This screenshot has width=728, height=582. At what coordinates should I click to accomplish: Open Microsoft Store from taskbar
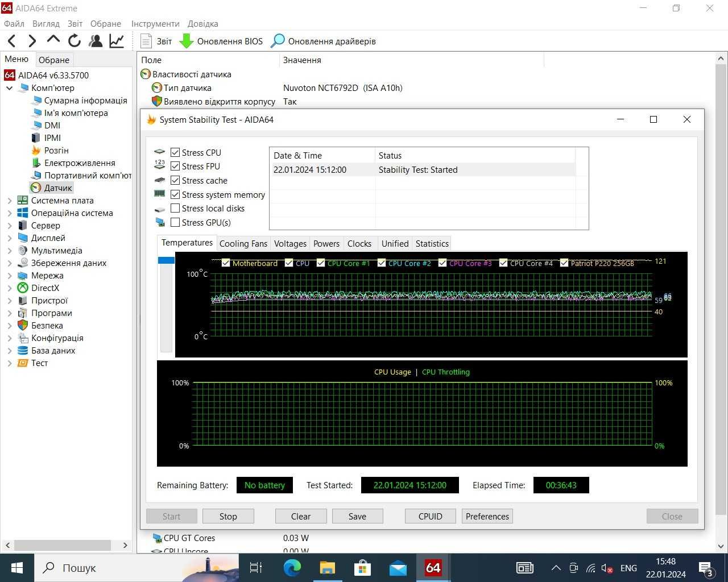[x=362, y=567]
